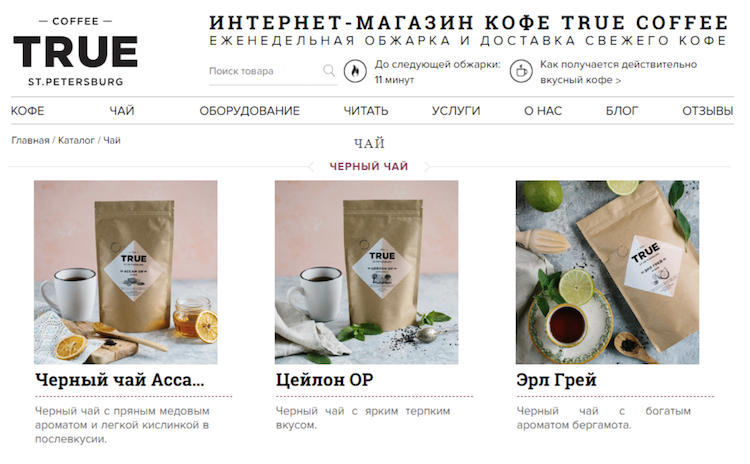Open the Черный чай Ассам product image
Viewport: 750px width, 464px height.
125,272
